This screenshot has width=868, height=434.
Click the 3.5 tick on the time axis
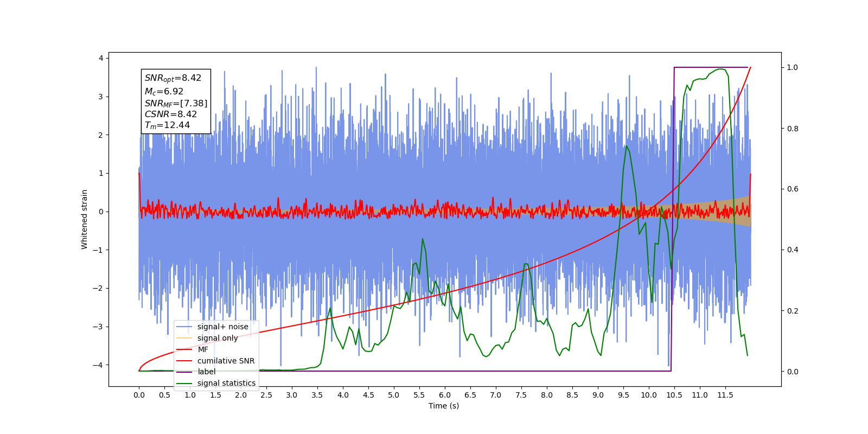pos(317,395)
